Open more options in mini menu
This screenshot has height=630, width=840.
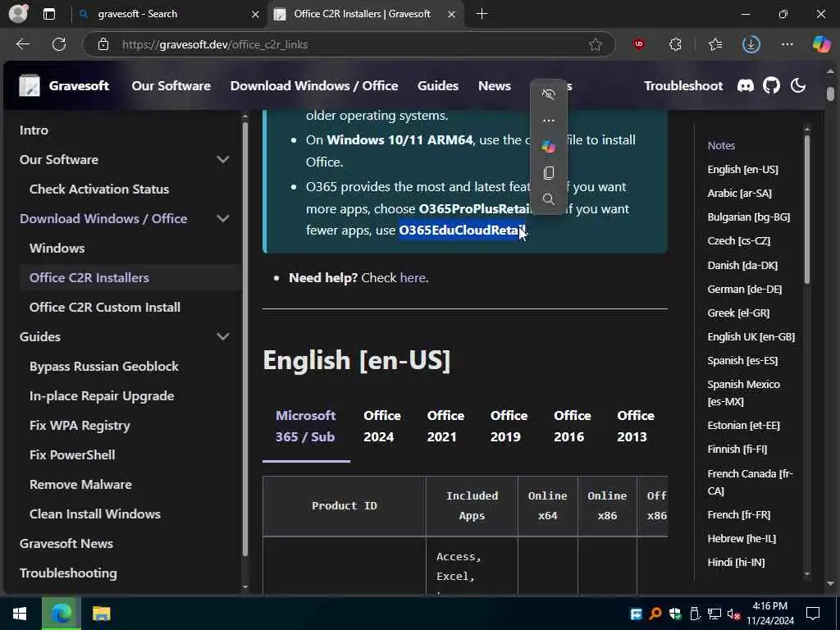tap(548, 121)
